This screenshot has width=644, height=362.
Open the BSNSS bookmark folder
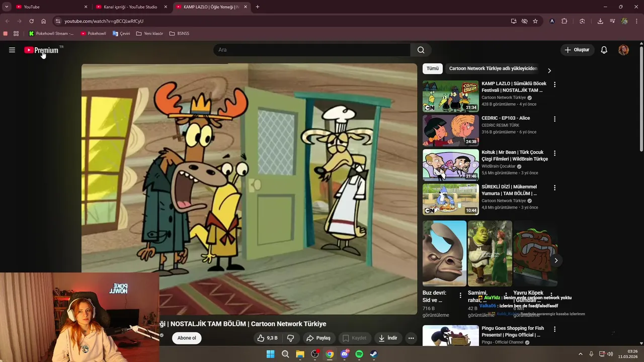tap(180, 34)
